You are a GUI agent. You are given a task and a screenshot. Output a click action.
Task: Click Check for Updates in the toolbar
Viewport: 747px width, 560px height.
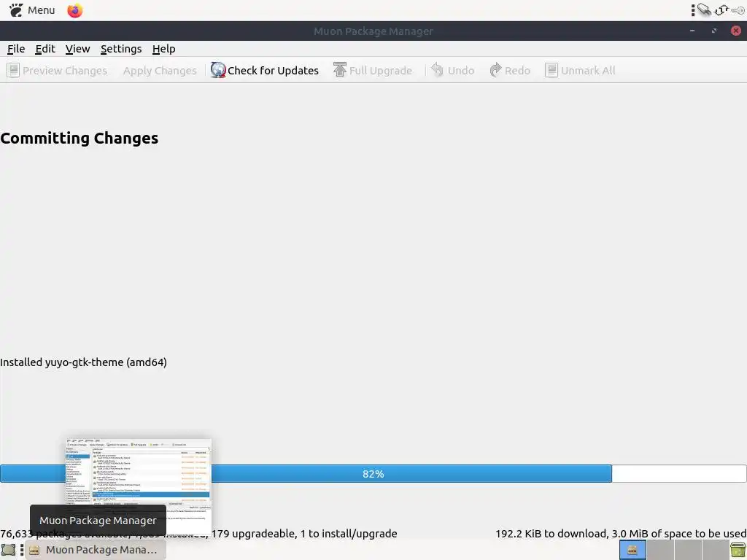tap(265, 71)
